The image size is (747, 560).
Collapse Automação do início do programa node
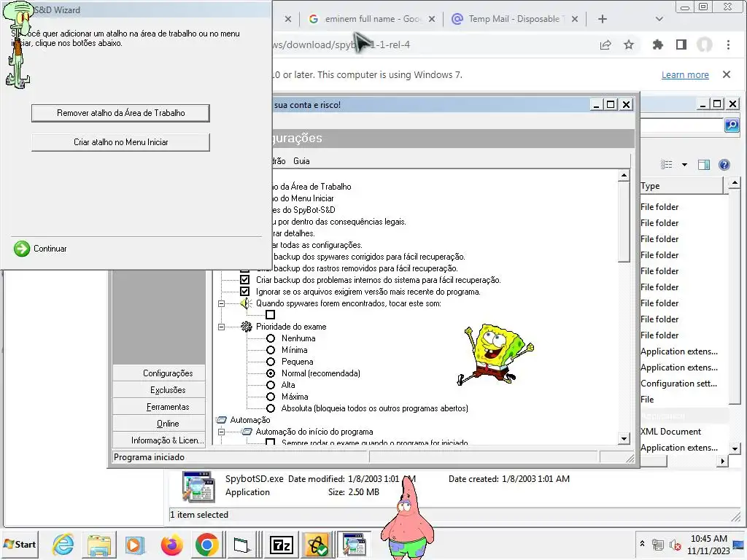click(x=221, y=432)
